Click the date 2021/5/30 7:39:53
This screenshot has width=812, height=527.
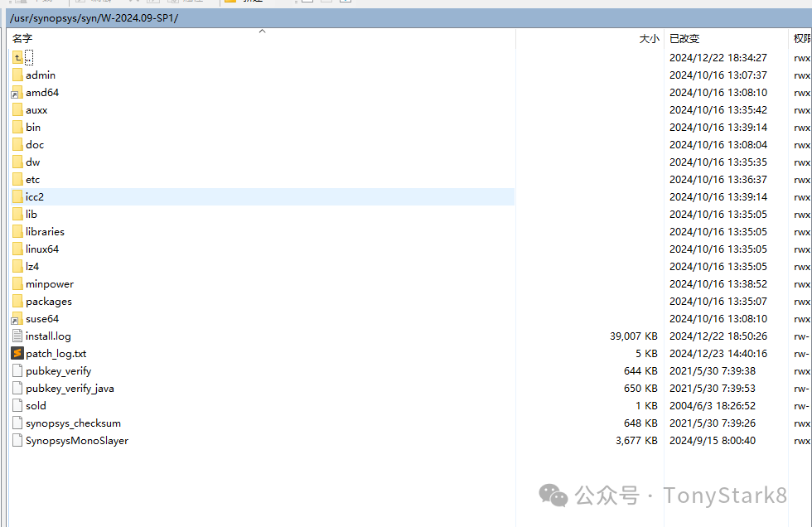point(713,389)
